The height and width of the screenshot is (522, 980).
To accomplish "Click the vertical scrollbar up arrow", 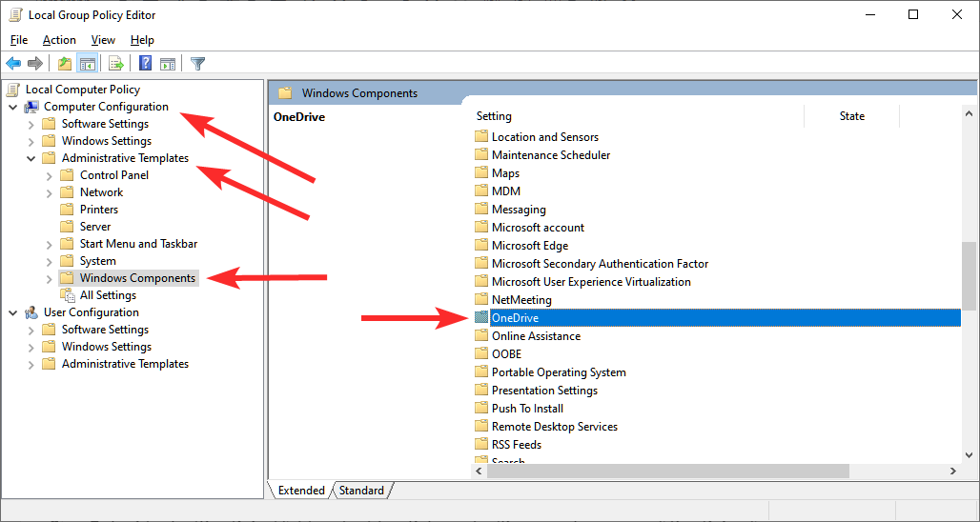I will pyautogui.click(x=969, y=113).
